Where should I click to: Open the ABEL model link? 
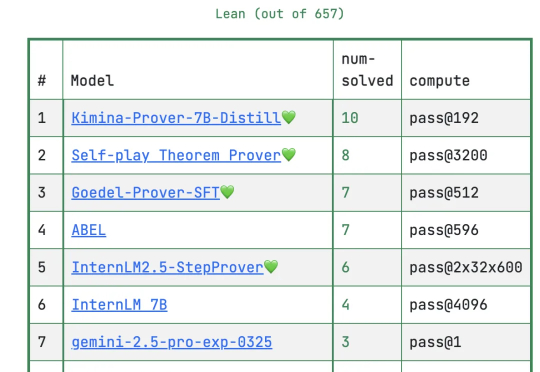(89, 230)
